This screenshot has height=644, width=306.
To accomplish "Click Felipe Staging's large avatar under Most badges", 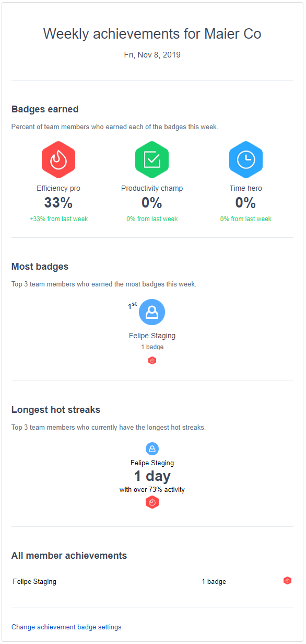I will tap(152, 312).
